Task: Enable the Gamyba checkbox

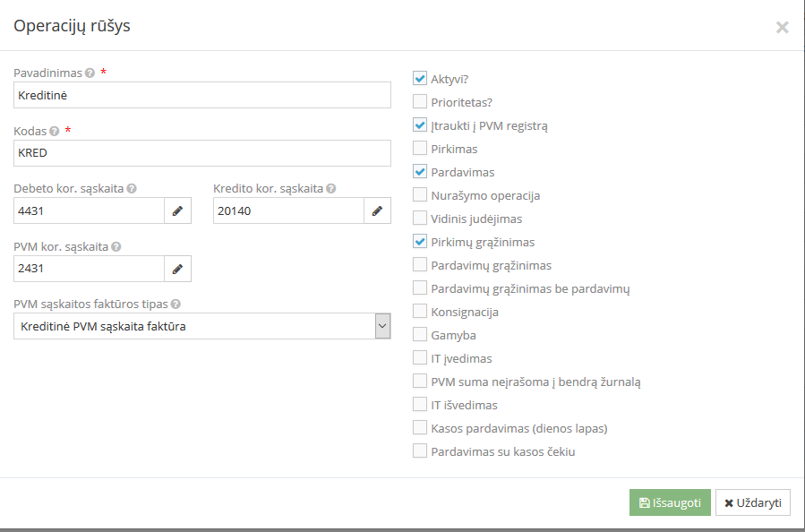Action: pos(419,334)
